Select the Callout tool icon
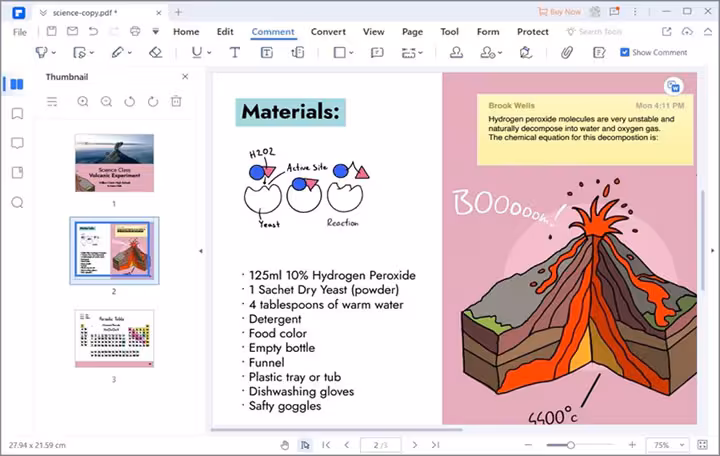The width and height of the screenshot is (720, 456). click(x=298, y=53)
